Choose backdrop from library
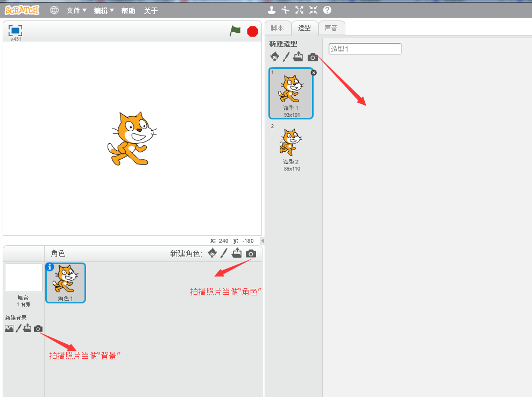The image size is (532, 397). point(9,329)
